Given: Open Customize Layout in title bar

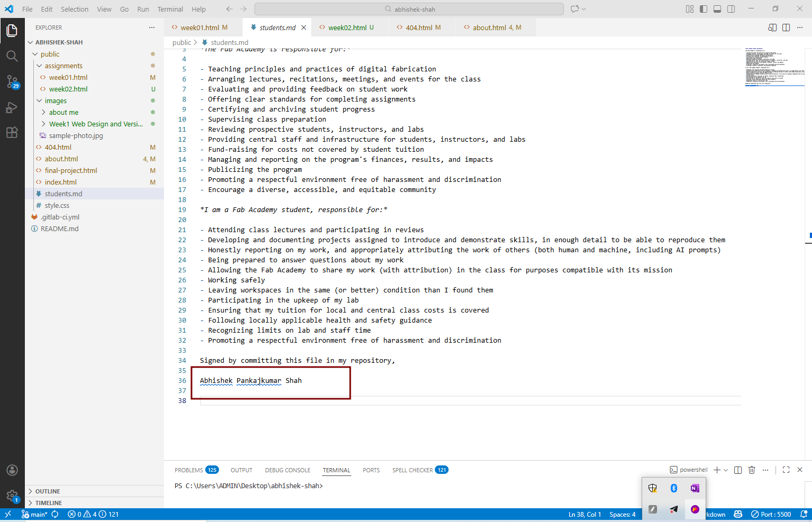Looking at the screenshot, I should tap(690, 9).
